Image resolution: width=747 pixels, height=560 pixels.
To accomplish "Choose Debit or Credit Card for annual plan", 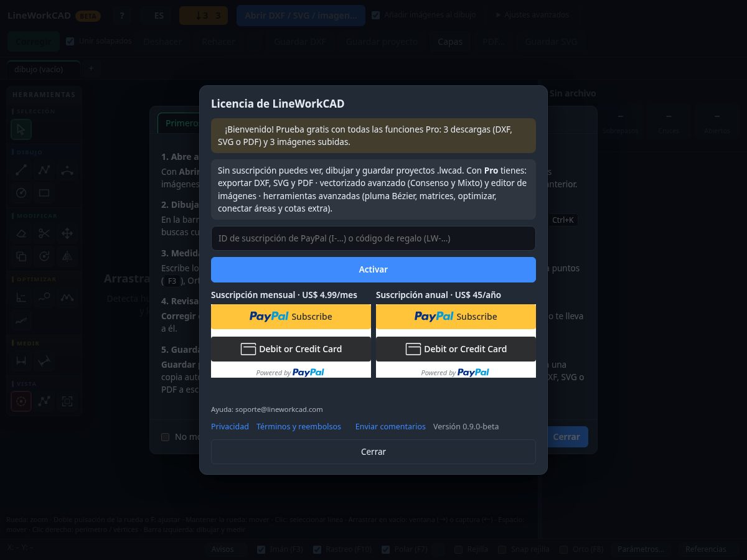I will [456, 349].
